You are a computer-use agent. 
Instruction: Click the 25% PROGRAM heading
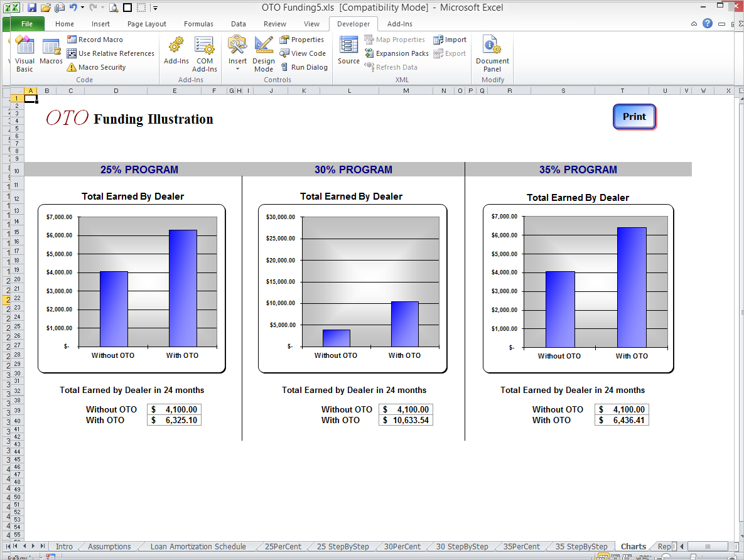[x=139, y=170]
